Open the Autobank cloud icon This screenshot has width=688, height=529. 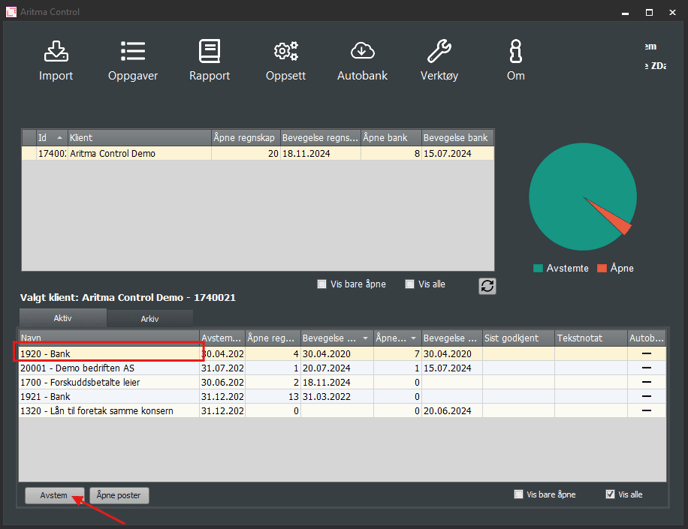point(362,60)
